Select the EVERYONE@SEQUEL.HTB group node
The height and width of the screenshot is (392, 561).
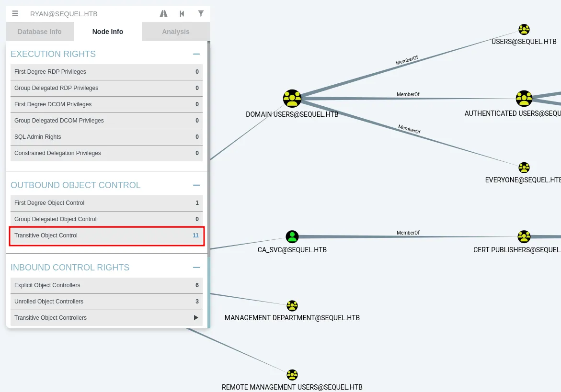pos(524,168)
